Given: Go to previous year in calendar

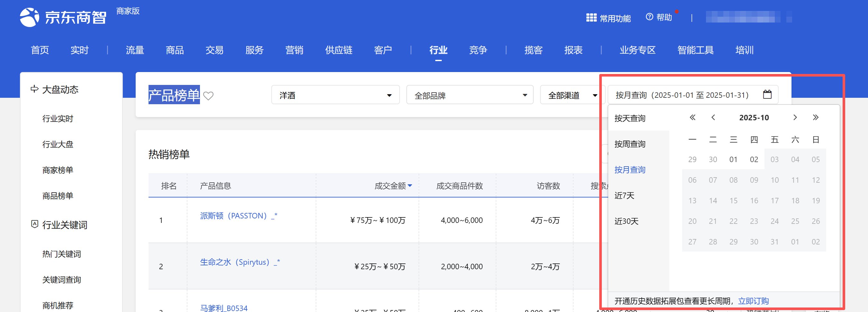Looking at the screenshot, I should coord(692,117).
